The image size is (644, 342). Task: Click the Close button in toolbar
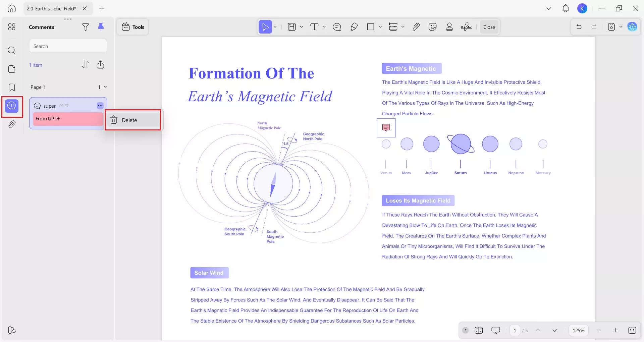(489, 27)
